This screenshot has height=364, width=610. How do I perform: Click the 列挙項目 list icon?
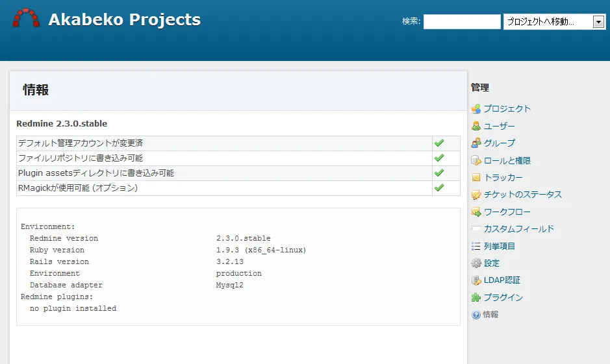tap(476, 246)
